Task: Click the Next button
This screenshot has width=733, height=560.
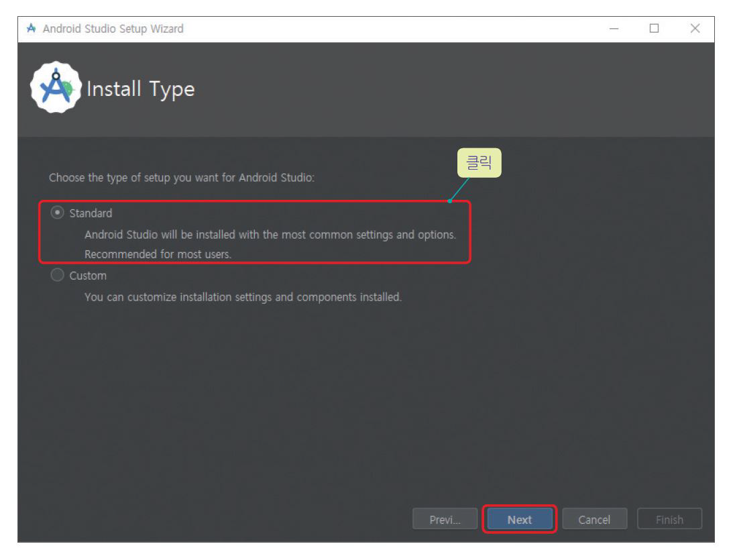Action: click(x=519, y=519)
